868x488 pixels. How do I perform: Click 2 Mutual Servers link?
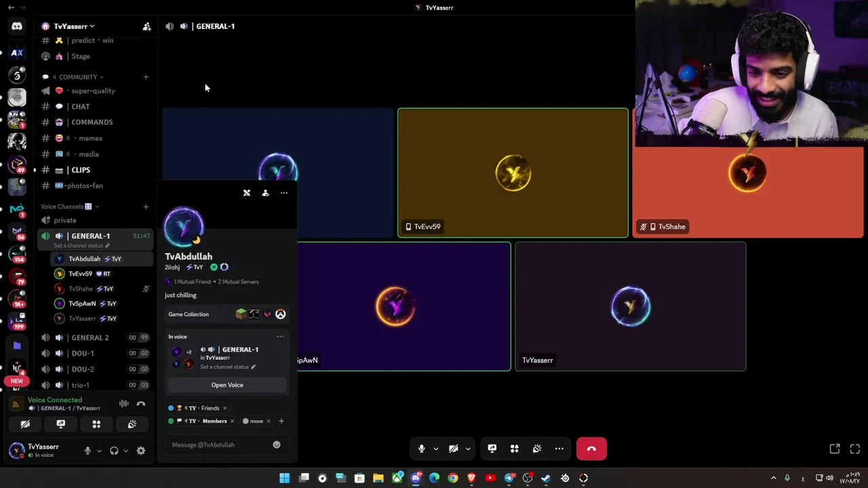(x=238, y=282)
